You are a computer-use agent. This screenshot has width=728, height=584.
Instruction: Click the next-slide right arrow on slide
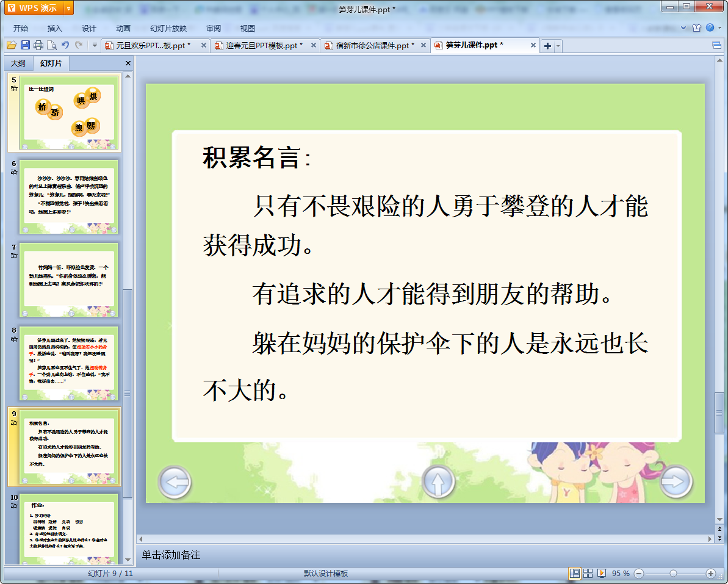tap(676, 482)
